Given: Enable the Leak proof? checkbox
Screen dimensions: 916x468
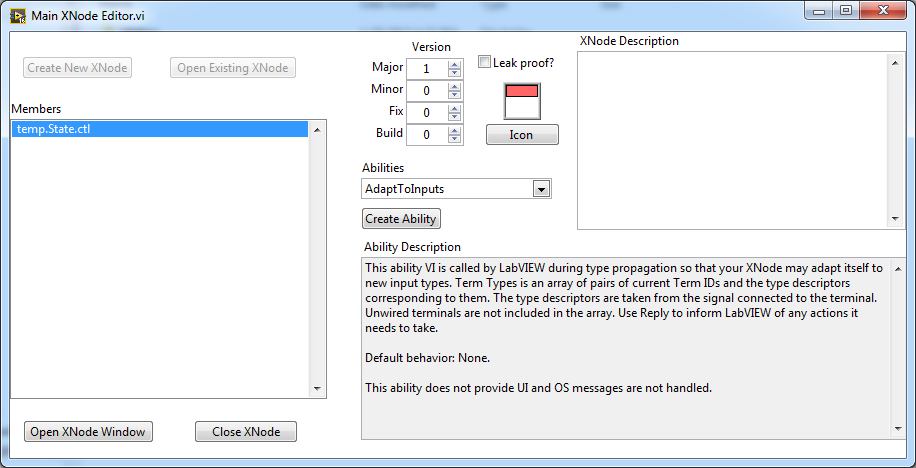Looking at the screenshot, I should click(x=484, y=62).
